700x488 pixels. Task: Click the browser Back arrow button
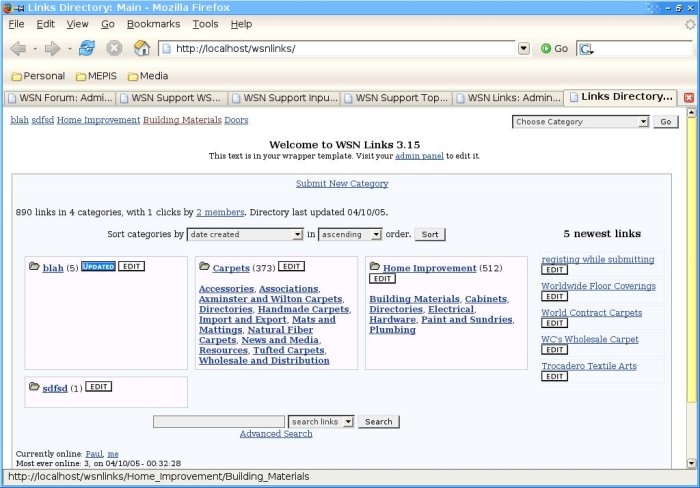[x=18, y=48]
